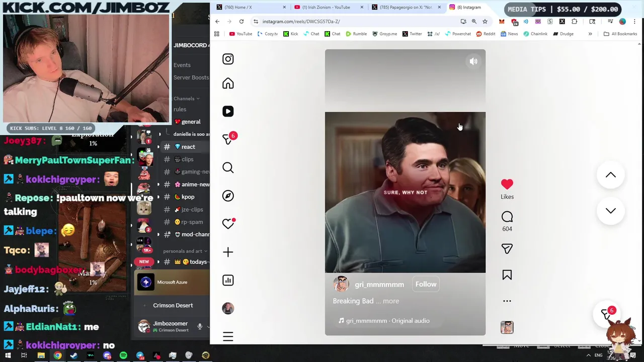This screenshot has width=644, height=362.
Task: Open the Explore compass icon
Action: 228,196
